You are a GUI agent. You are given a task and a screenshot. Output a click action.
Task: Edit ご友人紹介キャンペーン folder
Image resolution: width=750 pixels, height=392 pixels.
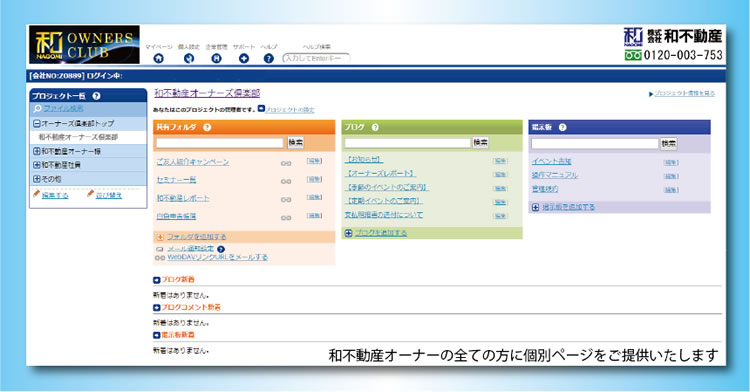[314, 161]
